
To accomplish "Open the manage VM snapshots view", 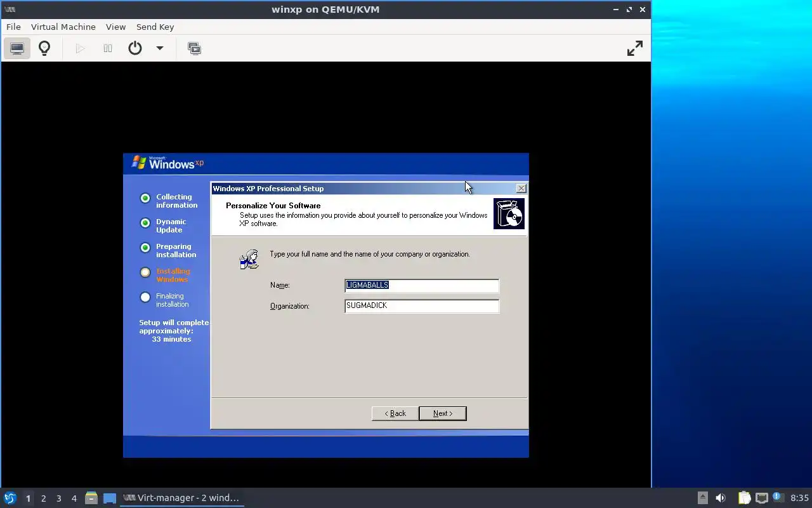I will click(195, 48).
